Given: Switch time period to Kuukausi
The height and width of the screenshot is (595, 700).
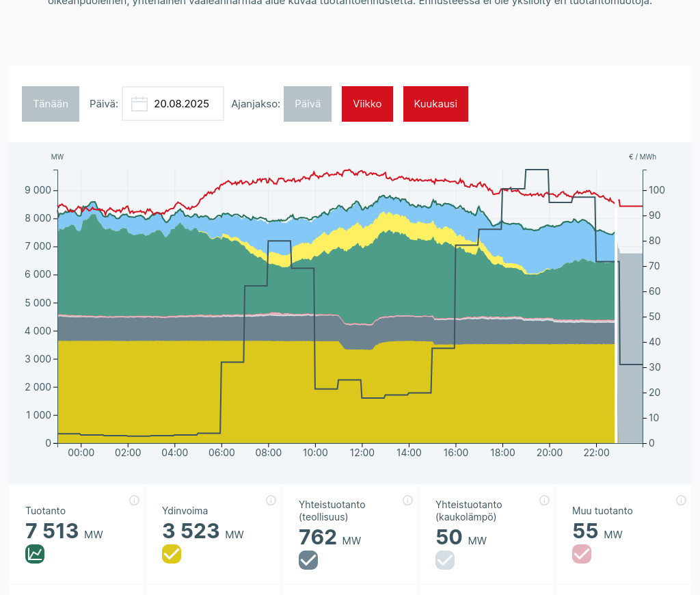Looking at the screenshot, I should coord(435,104).
